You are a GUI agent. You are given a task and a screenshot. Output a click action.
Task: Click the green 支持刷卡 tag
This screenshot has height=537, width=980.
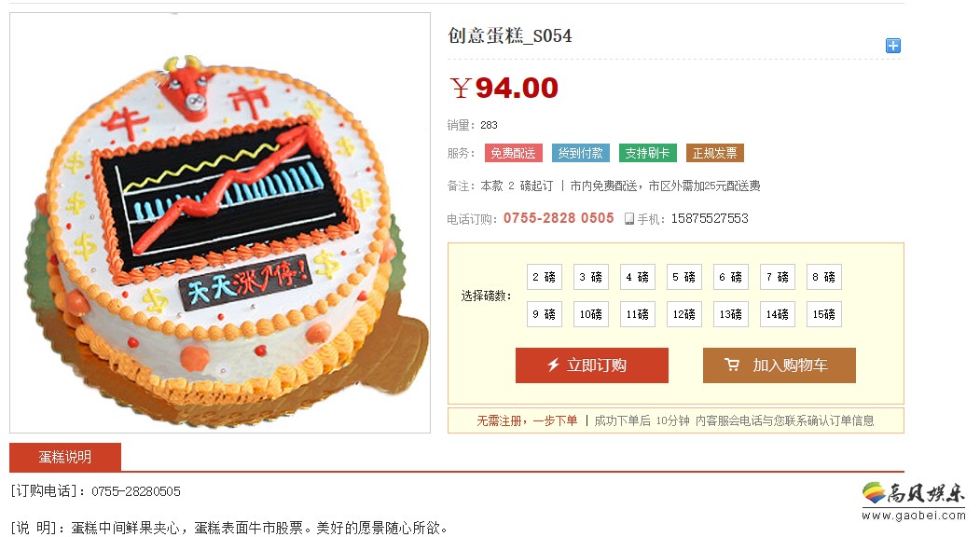click(647, 153)
